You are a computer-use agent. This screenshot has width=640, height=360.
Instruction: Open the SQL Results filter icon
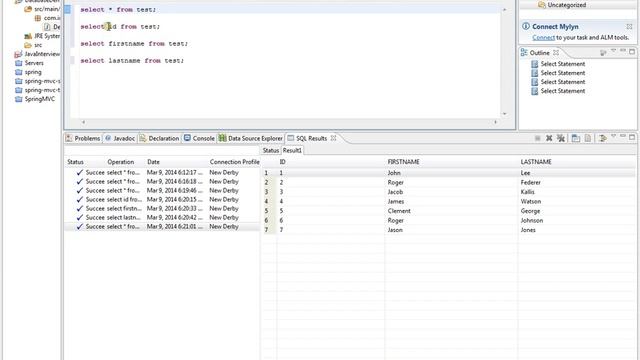(602, 138)
